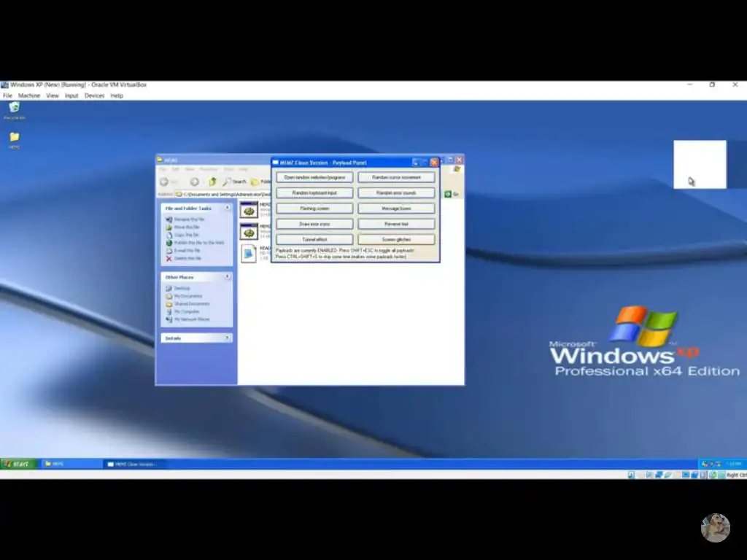Toggle the Draw error icons payload
The image size is (747, 560).
(x=314, y=224)
